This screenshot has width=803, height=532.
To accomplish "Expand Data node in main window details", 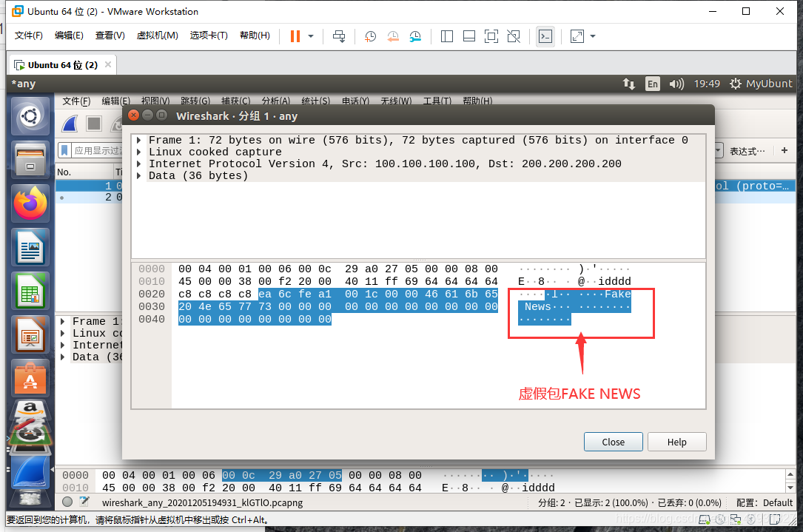I will [62, 357].
